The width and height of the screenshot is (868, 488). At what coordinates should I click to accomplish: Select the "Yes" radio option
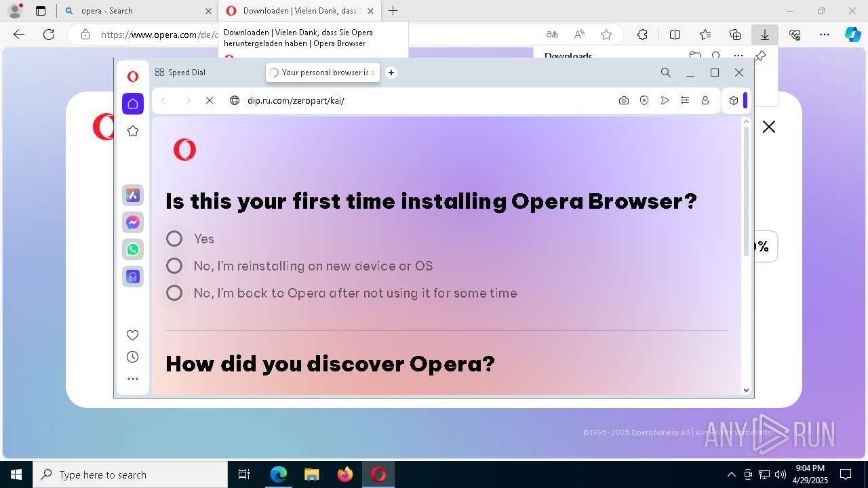[x=174, y=239]
